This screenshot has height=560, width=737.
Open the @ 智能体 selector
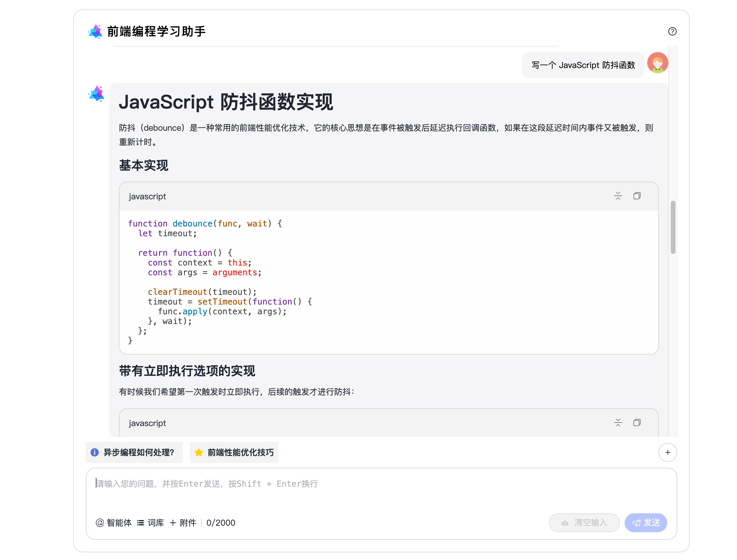coord(114,523)
